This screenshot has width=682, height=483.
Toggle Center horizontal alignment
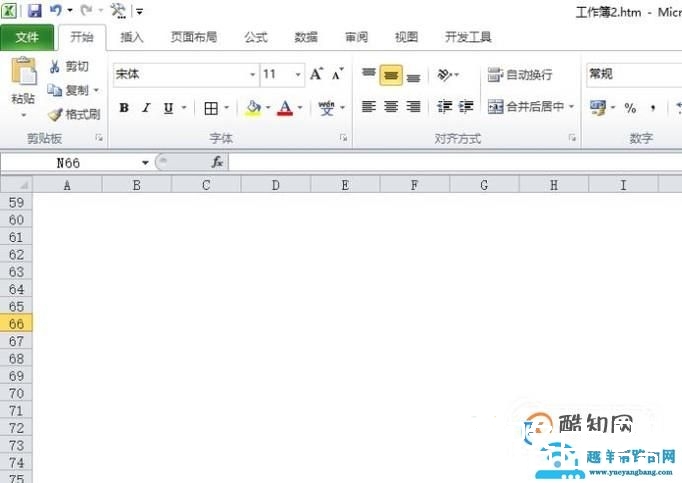391,107
